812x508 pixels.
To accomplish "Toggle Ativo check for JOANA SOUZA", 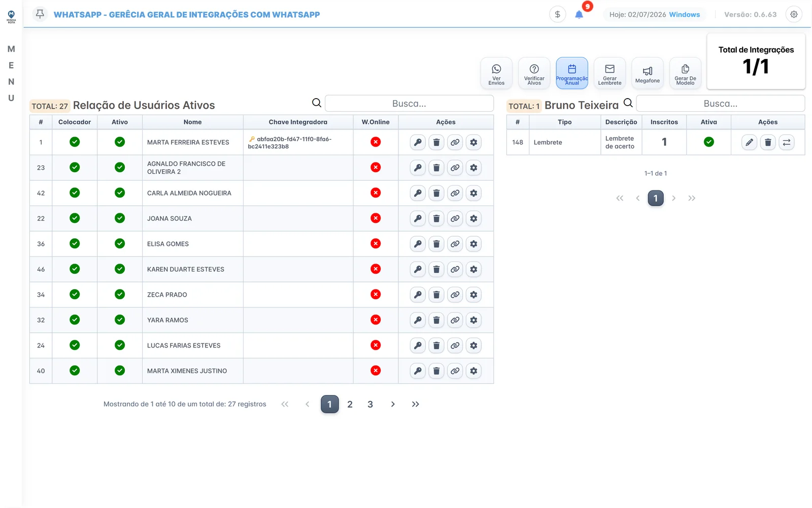I will (x=120, y=218).
